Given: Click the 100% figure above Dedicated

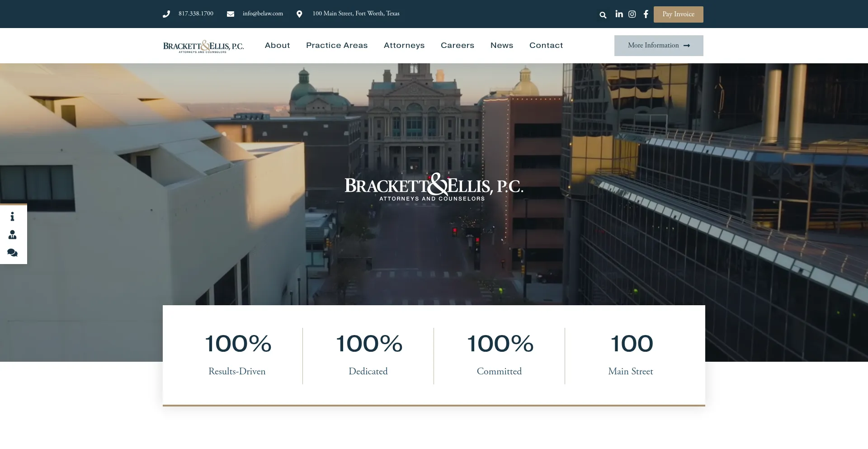Looking at the screenshot, I should (x=369, y=344).
